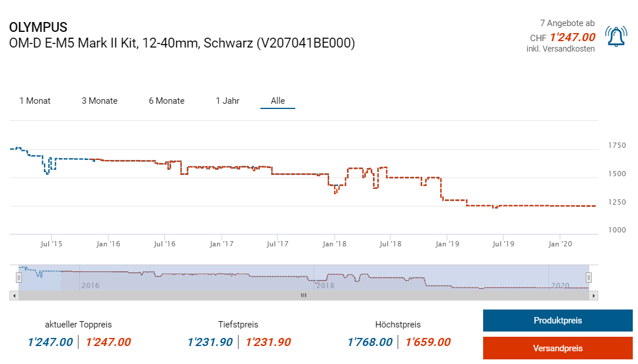Click the 2018 marker in the navigator
This screenshot has height=364, width=638.
[324, 285]
